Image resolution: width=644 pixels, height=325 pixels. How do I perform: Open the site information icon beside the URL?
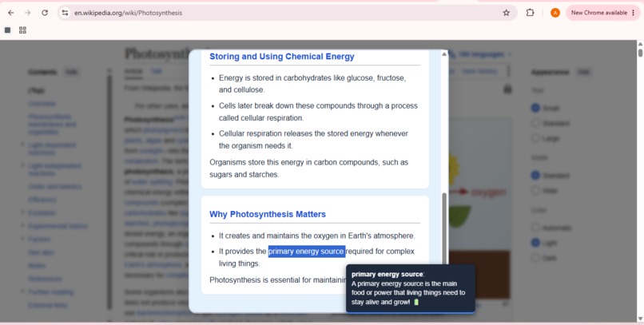point(65,13)
